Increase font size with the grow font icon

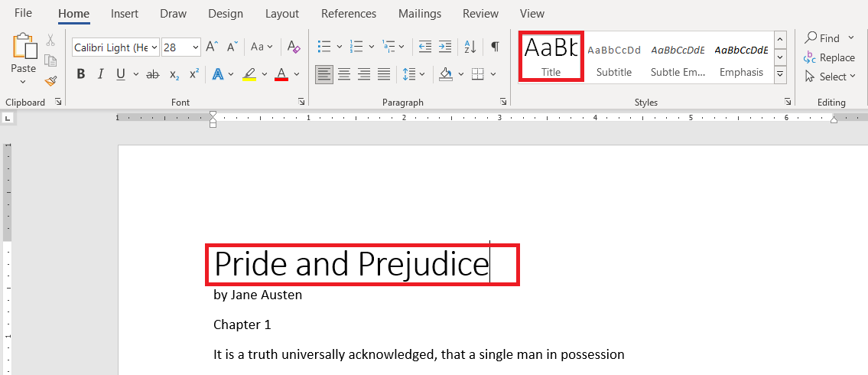coord(213,47)
